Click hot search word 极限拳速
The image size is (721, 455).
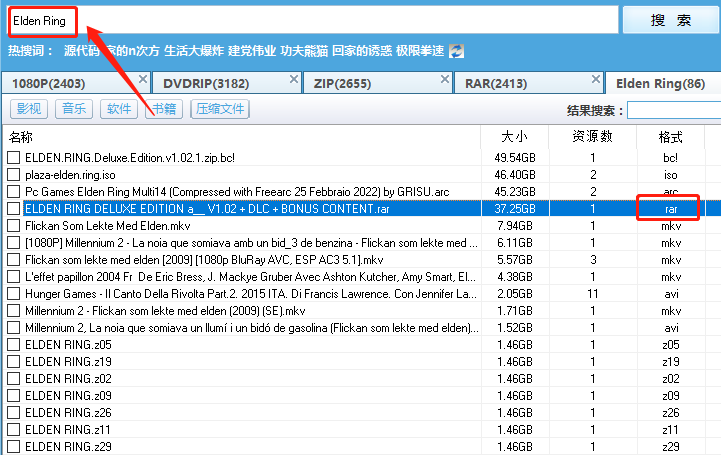point(420,51)
